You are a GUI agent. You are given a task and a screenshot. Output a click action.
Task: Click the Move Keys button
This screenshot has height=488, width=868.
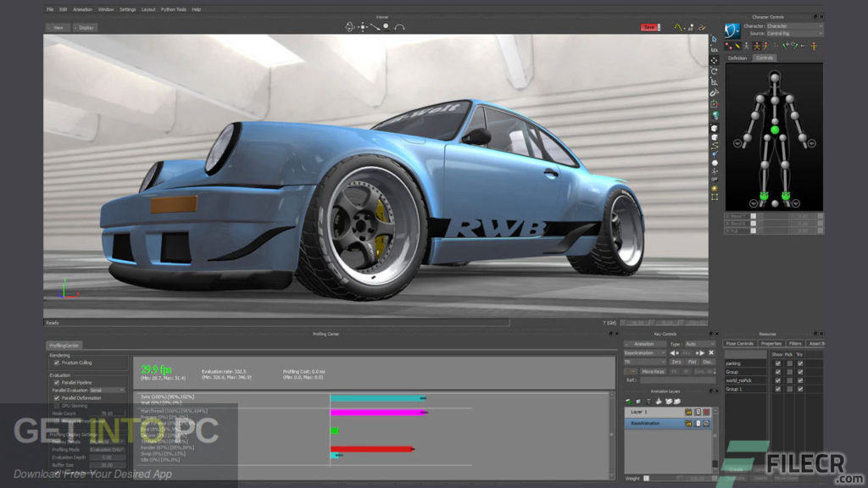pos(654,372)
